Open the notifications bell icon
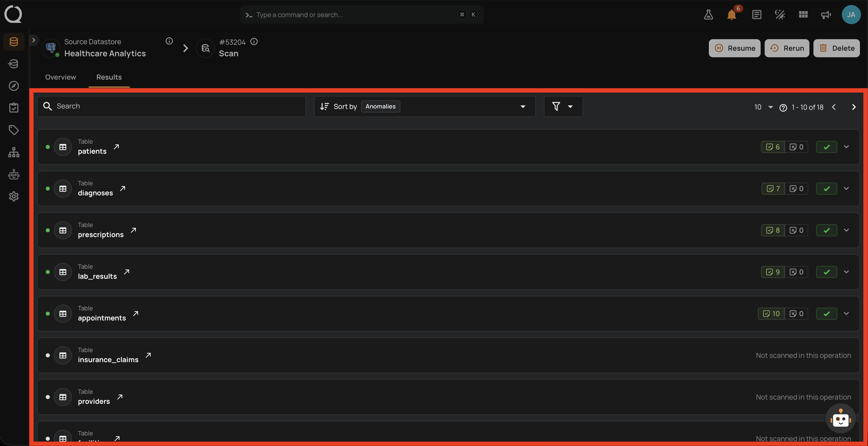This screenshot has width=868, height=446. point(731,15)
